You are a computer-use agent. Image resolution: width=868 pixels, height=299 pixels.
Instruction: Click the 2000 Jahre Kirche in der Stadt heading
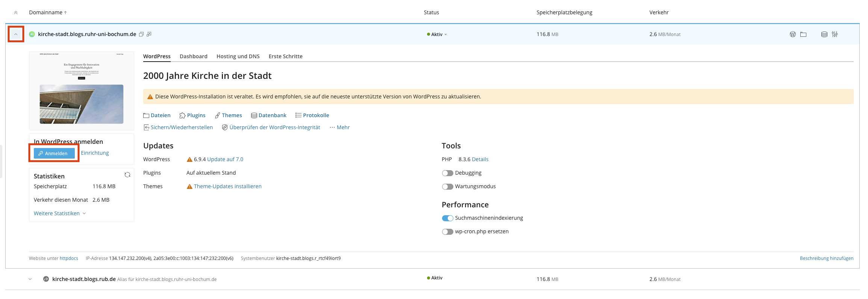pyautogui.click(x=207, y=76)
